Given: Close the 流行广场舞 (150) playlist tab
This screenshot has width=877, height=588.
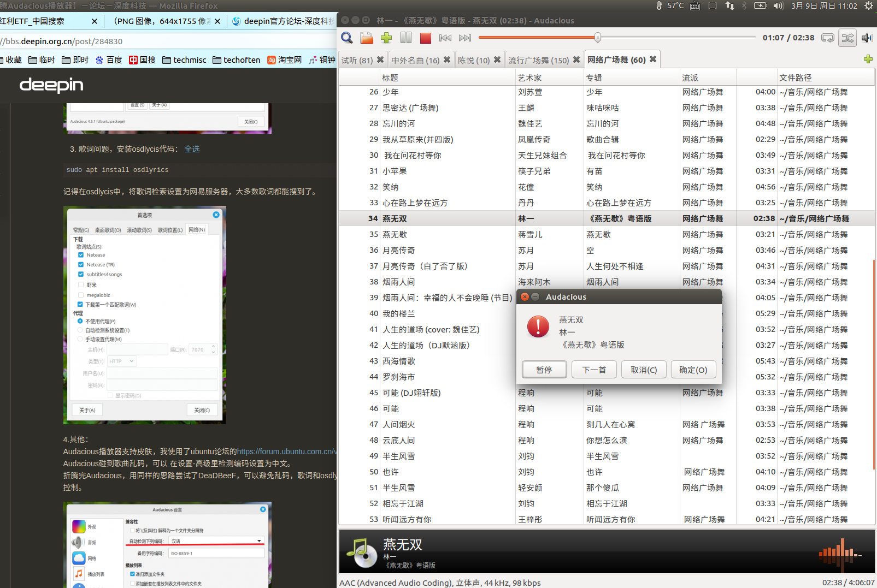Looking at the screenshot, I should point(576,60).
